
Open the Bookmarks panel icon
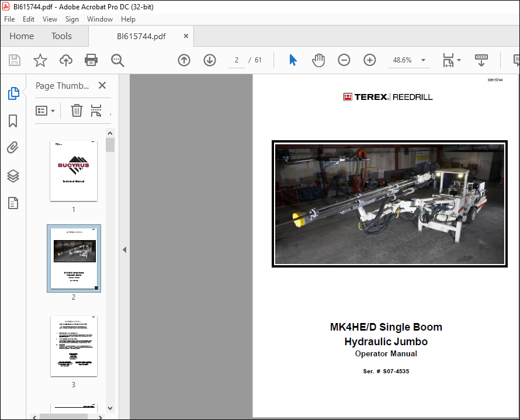13,121
